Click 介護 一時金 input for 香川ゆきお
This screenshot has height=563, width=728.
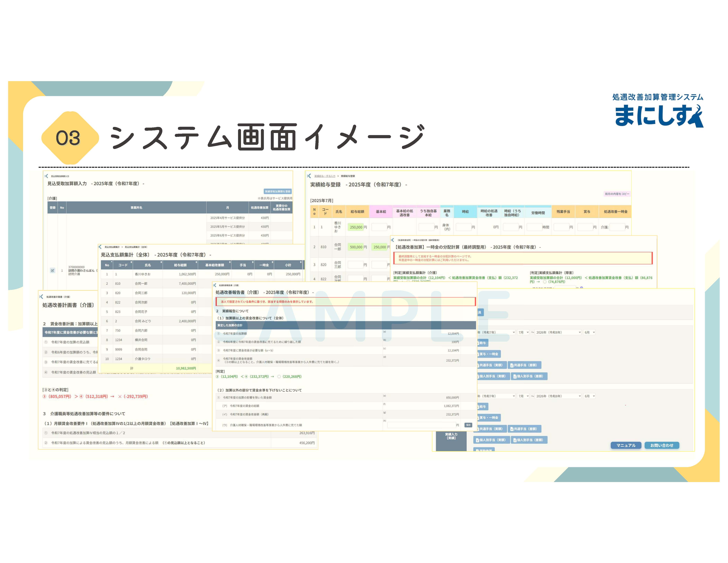tap(617, 227)
